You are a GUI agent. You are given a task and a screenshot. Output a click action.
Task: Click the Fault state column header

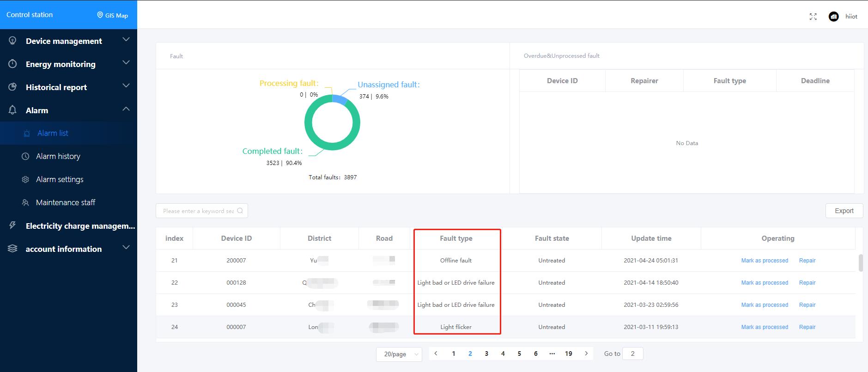click(552, 238)
